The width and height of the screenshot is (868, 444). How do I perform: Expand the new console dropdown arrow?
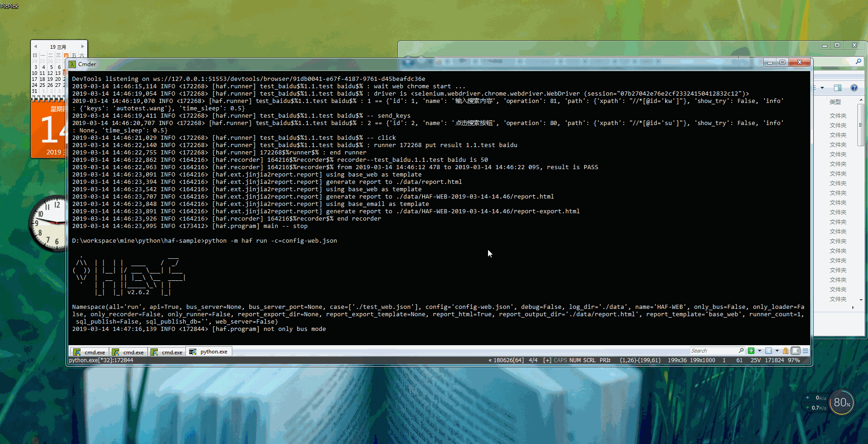click(759, 351)
